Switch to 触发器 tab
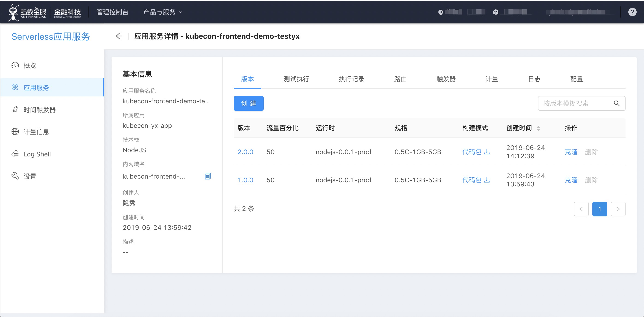The image size is (644, 317). [x=446, y=79]
